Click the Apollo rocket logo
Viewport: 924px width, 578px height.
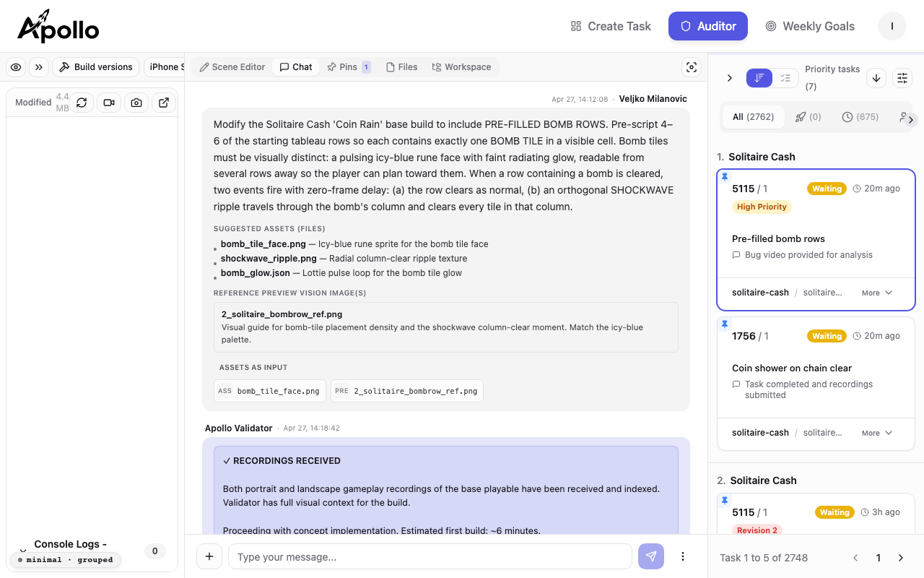[58, 26]
